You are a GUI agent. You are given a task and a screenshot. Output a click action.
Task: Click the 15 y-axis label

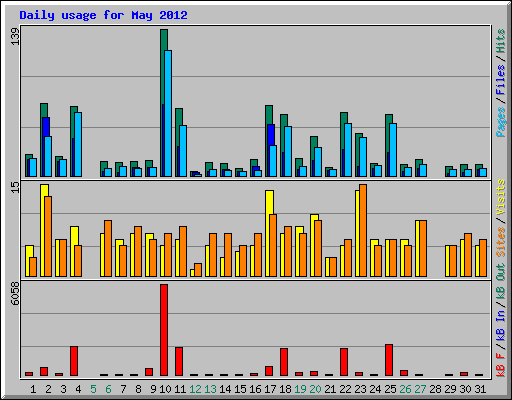(15, 188)
